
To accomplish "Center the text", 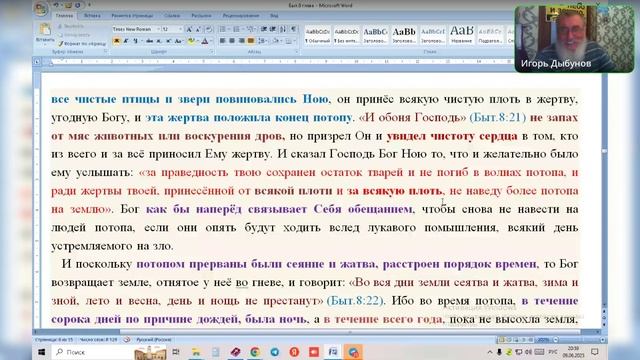I will coord(232,41).
